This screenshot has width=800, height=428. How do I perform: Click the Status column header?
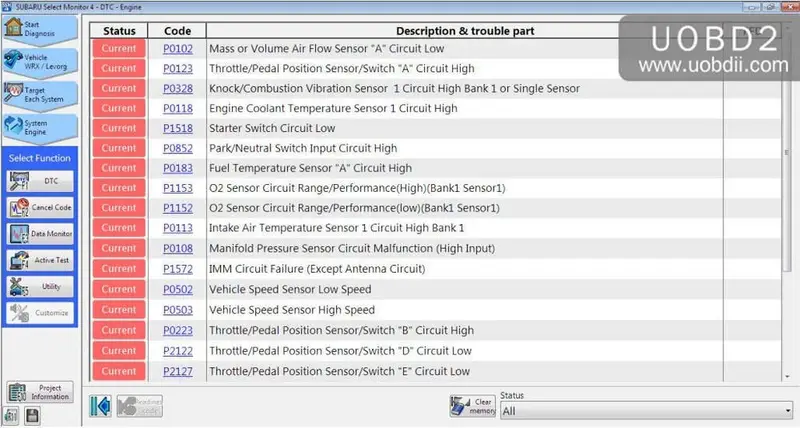click(x=119, y=31)
